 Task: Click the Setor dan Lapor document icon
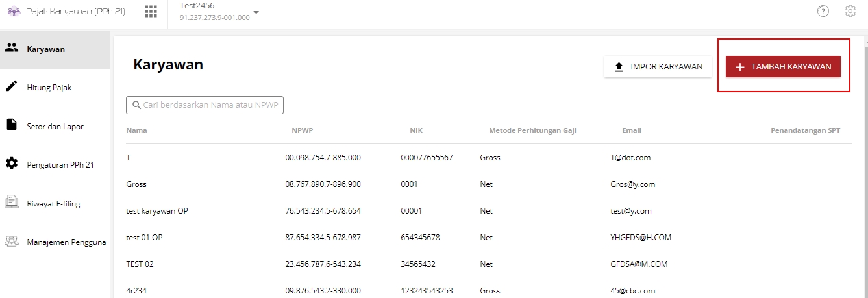tap(11, 125)
